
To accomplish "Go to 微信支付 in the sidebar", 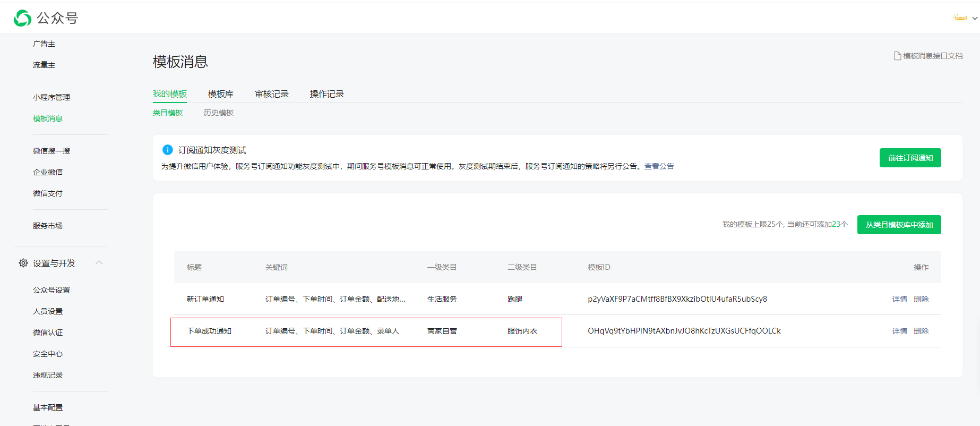I will click(48, 193).
